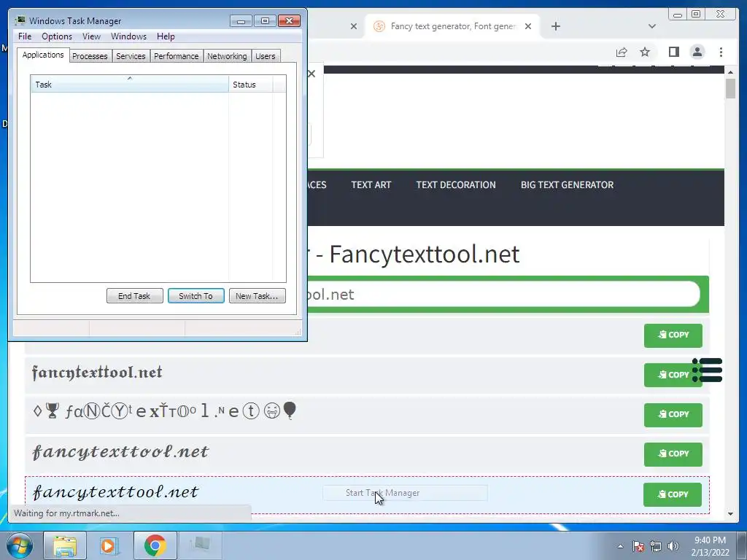This screenshot has height=560, width=747.
Task: Open Windows Media Player from taskbar
Action: coord(109,545)
